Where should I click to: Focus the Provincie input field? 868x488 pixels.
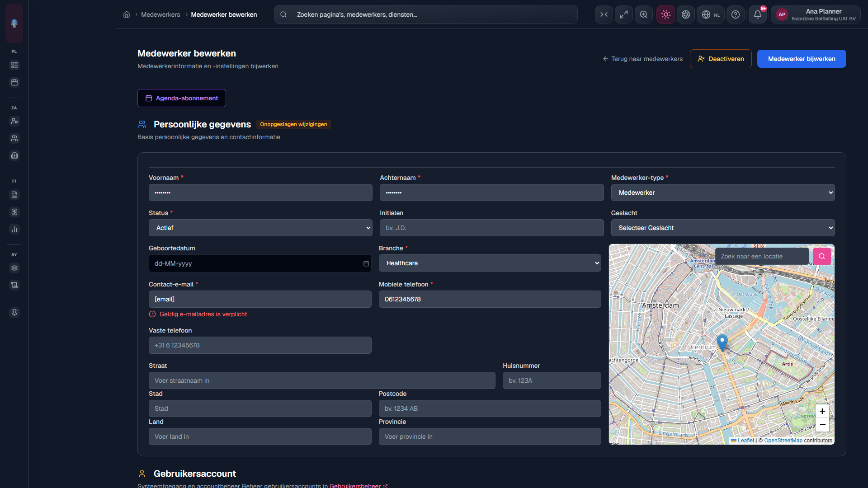point(490,436)
